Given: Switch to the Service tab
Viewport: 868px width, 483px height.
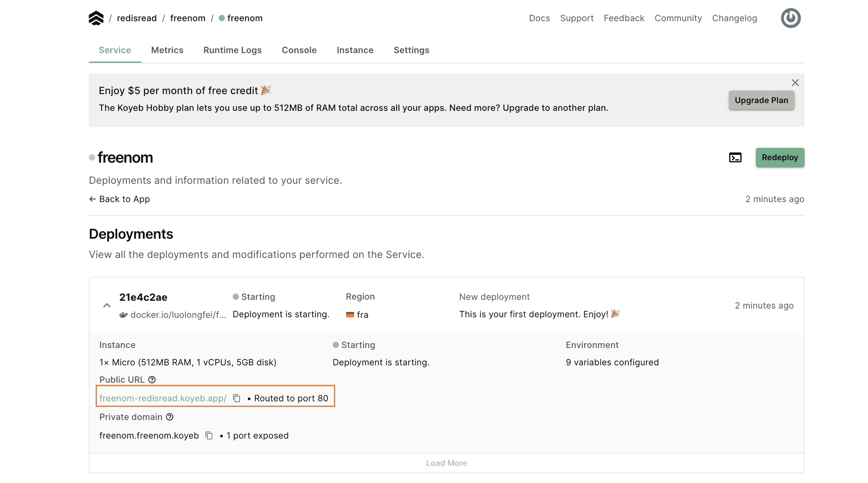Looking at the screenshot, I should pyautogui.click(x=115, y=50).
